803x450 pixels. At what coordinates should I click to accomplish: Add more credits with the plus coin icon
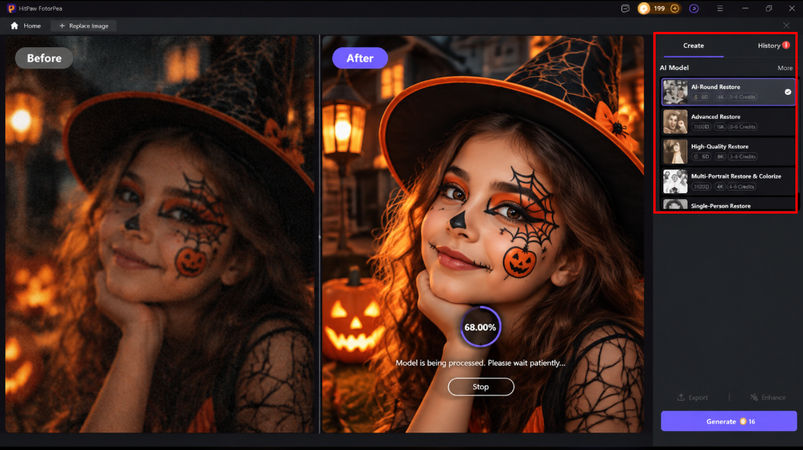click(674, 8)
